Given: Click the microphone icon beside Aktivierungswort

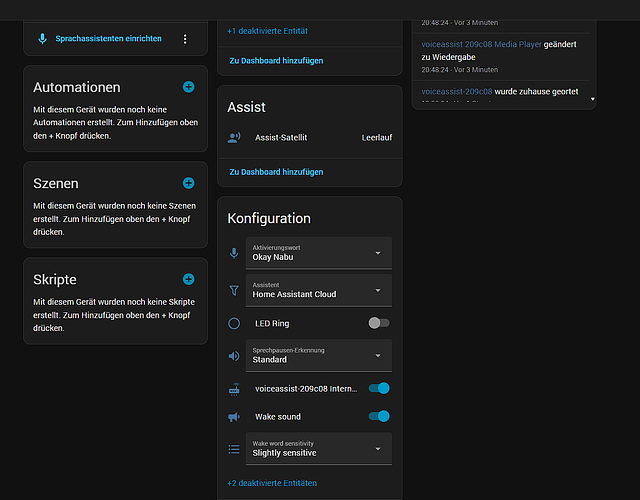Looking at the screenshot, I should click(x=234, y=253).
